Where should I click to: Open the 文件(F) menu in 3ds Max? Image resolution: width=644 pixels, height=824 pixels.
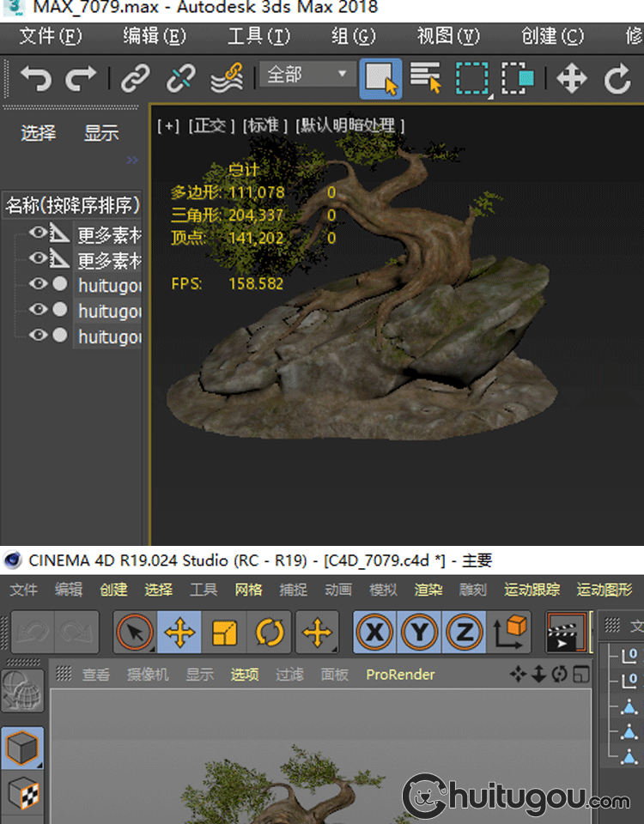click(51, 36)
